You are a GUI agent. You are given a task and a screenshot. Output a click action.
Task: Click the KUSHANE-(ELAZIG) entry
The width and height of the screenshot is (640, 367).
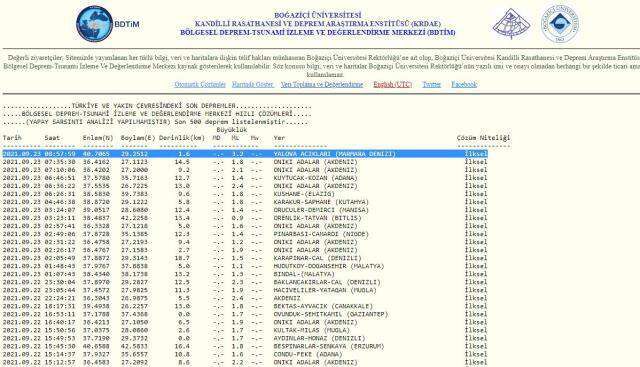coord(304,194)
